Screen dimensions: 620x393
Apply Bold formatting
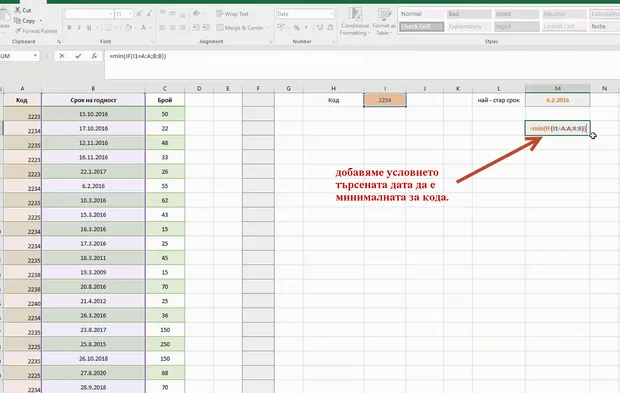click(70, 28)
